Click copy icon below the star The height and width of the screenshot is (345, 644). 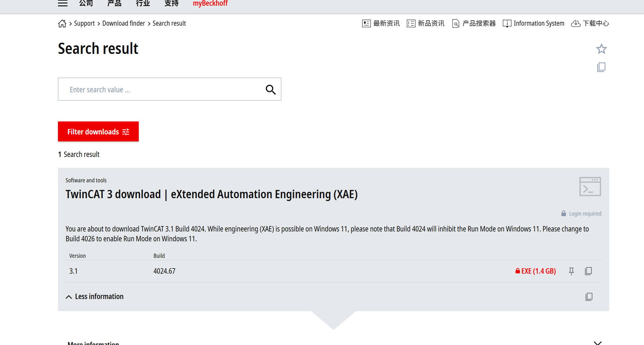601,67
